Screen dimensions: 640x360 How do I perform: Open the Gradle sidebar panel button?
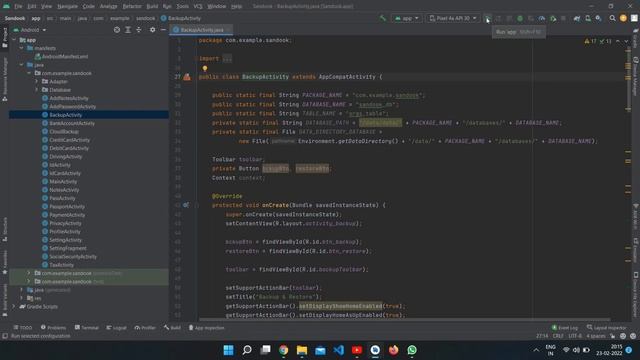click(x=636, y=38)
